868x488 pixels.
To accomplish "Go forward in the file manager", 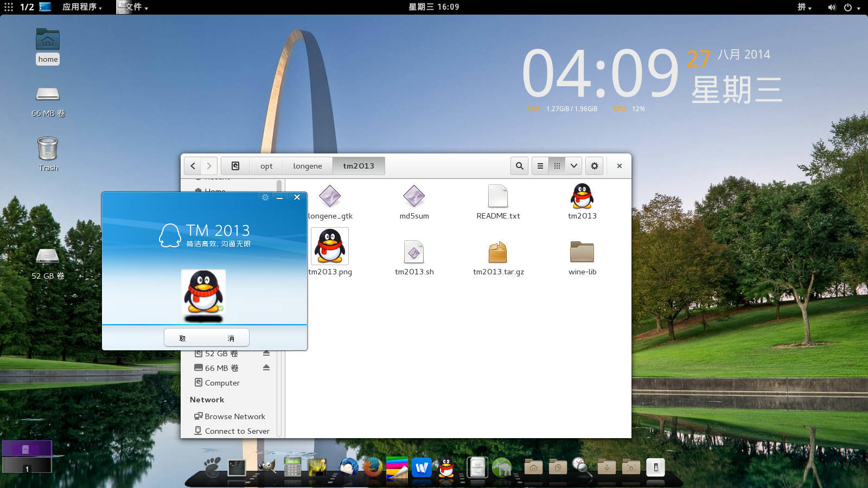I will [209, 166].
